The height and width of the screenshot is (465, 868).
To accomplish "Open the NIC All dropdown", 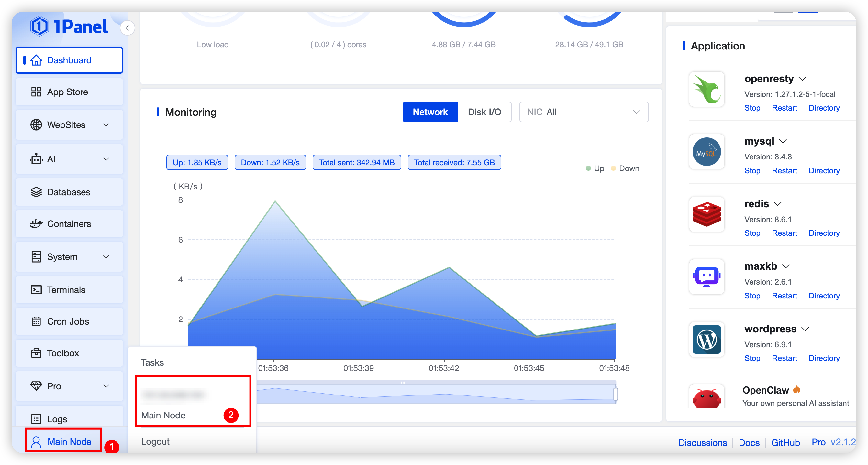I will [583, 112].
